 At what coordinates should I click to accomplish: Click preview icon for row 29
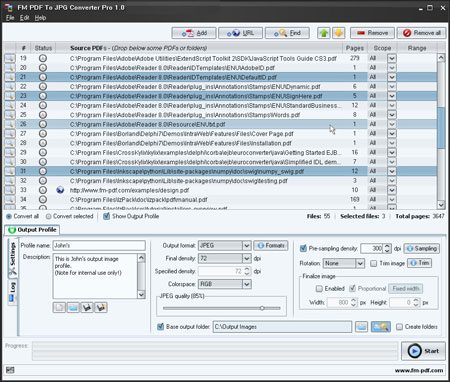click(10, 153)
